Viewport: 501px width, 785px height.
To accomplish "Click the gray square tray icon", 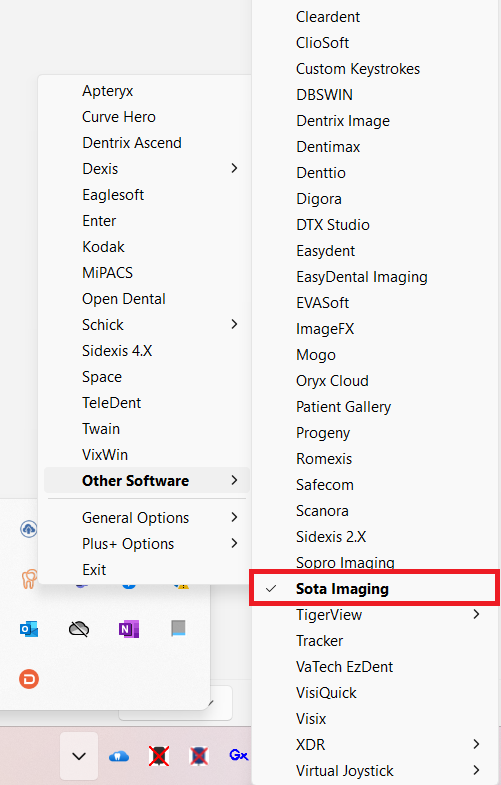I will [x=178, y=628].
